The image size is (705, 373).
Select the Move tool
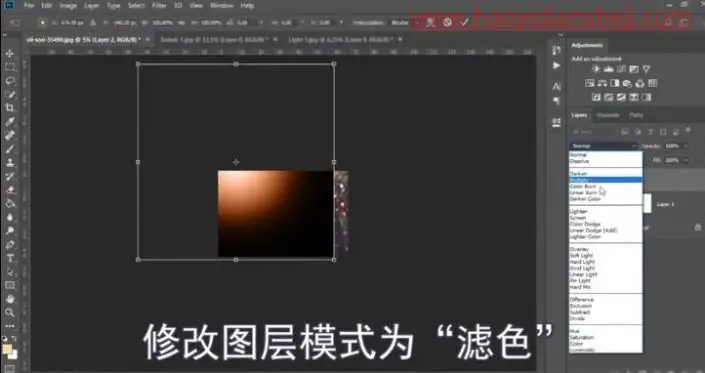pyautogui.click(x=9, y=54)
